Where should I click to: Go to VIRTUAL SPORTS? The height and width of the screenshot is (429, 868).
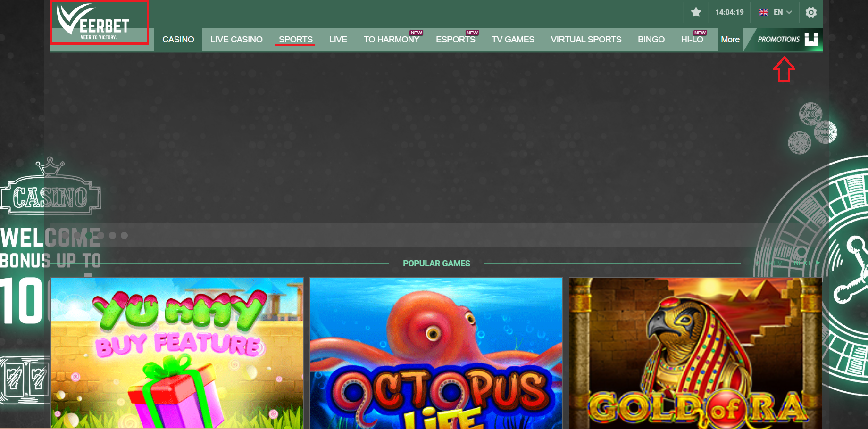(x=586, y=40)
